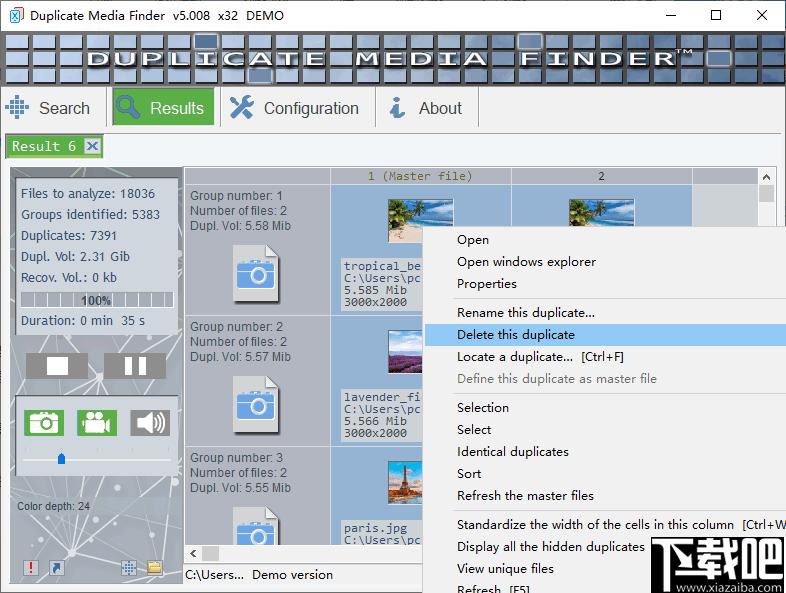The height and width of the screenshot is (593, 786).
Task: Click the pause search button
Action: 135,365
